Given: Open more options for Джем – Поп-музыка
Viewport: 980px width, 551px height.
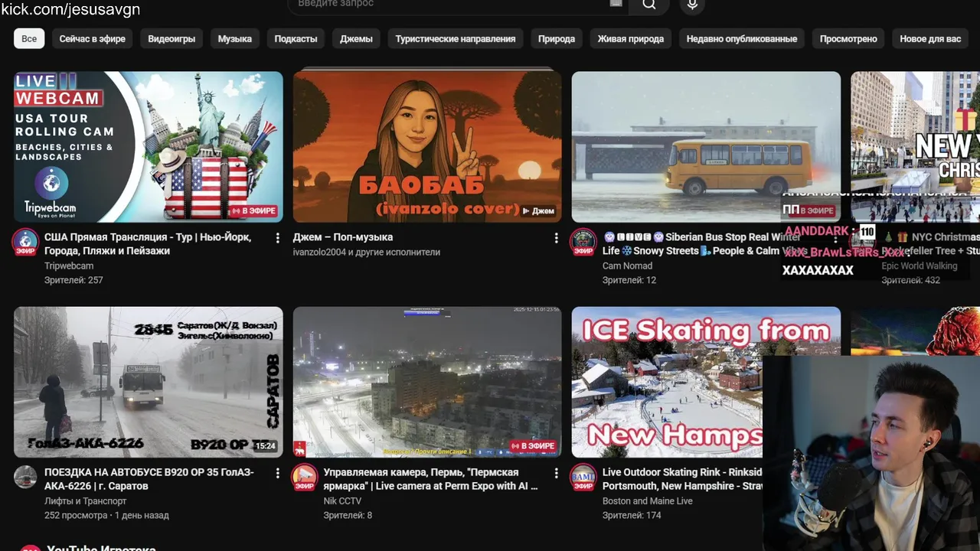Looking at the screenshot, I should tap(557, 238).
